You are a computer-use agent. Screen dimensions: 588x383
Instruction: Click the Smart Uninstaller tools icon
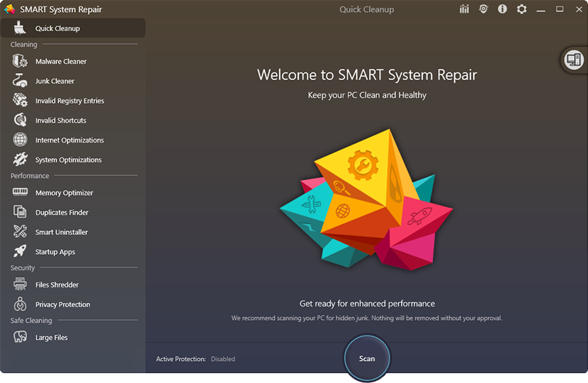[20, 231]
